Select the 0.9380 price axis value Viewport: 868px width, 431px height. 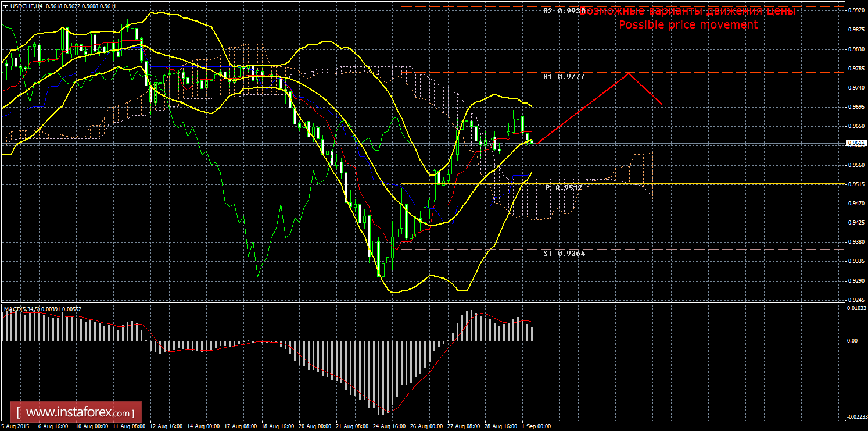point(856,242)
